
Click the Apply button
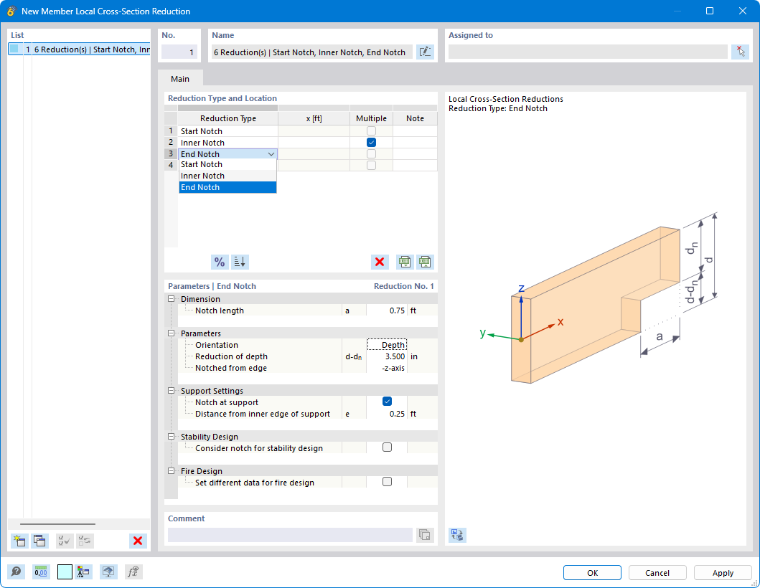(723, 572)
